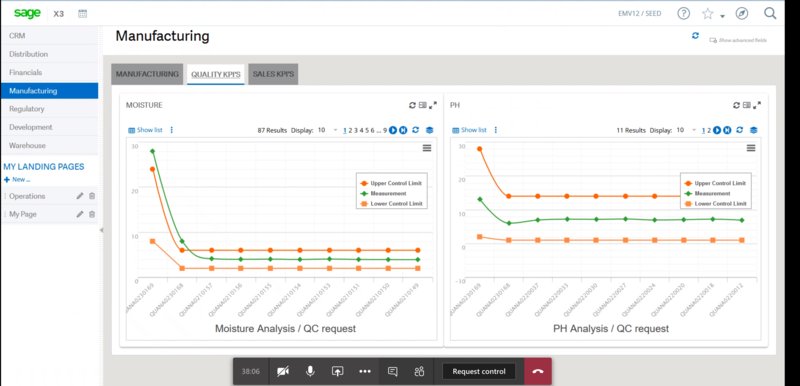
Task: Go to next PH results page
Action: click(717, 130)
